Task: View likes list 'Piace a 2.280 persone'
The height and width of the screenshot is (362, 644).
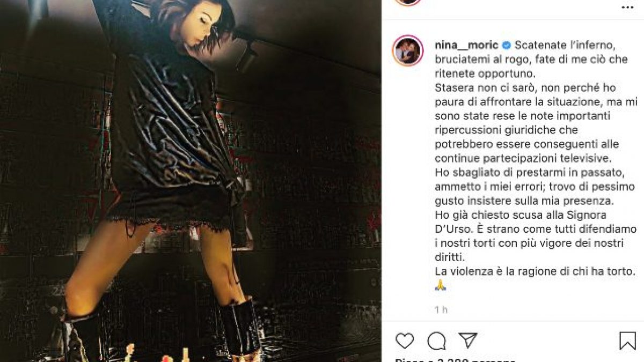Action: point(455,360)
